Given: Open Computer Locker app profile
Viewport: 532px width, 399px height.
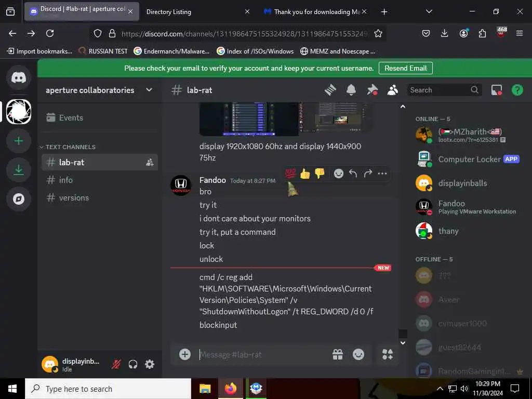Looking at the screenshot, I should coord(470,159).
